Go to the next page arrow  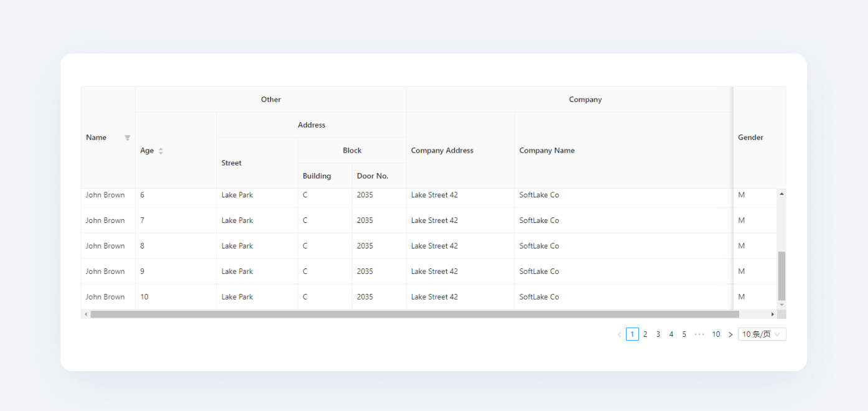(730, 335)
